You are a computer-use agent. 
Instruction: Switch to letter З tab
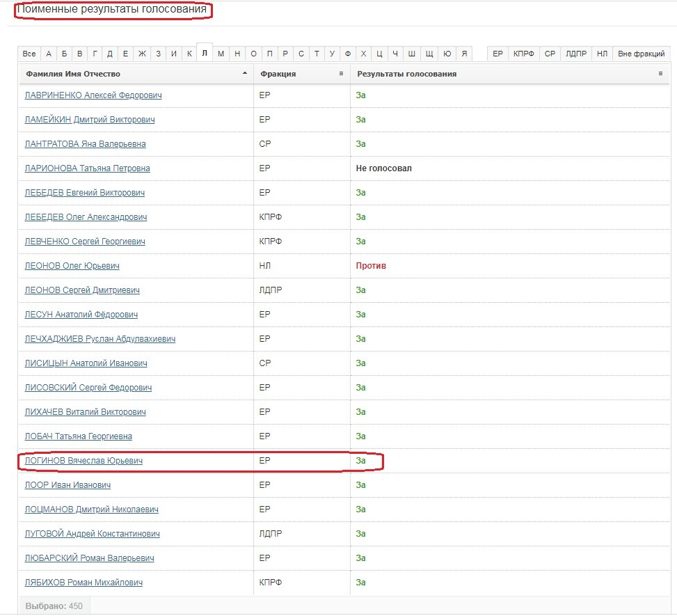click(159, 54)
